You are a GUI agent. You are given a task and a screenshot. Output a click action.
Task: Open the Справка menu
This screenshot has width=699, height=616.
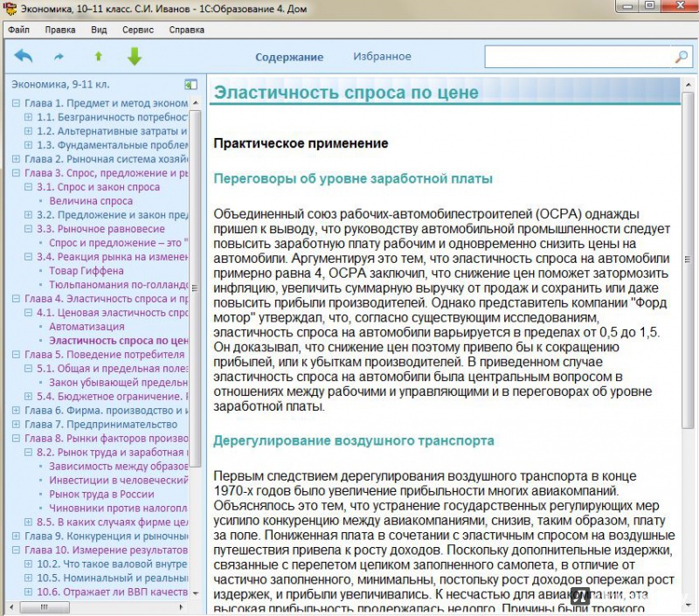[x=187, y=30]
